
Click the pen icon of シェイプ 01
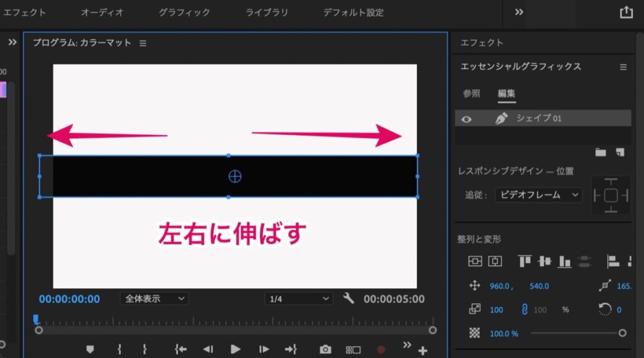(501, 119)
